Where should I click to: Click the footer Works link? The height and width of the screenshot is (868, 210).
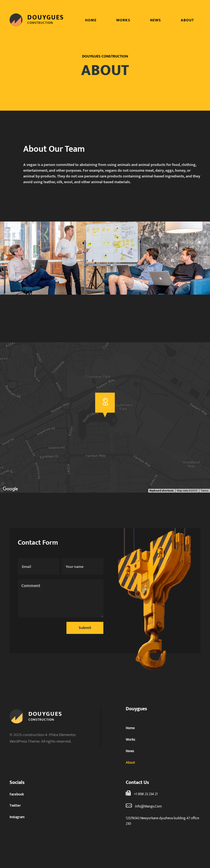pos(130,739)
